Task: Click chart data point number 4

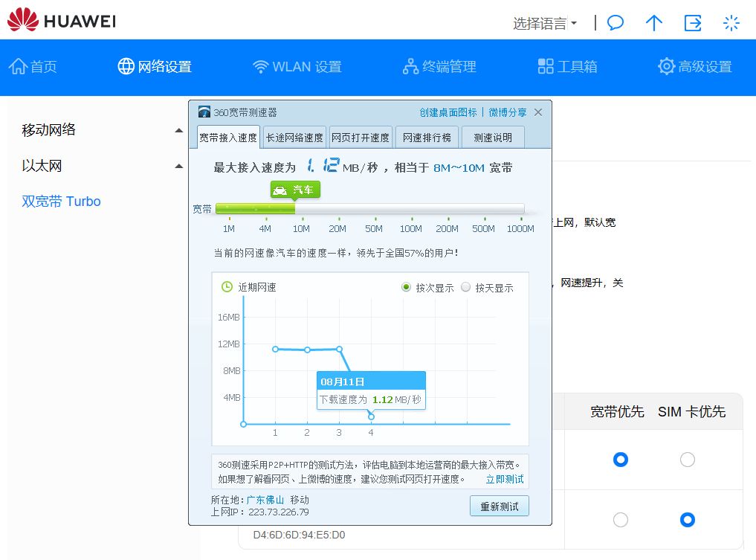Action: [371, 416]
